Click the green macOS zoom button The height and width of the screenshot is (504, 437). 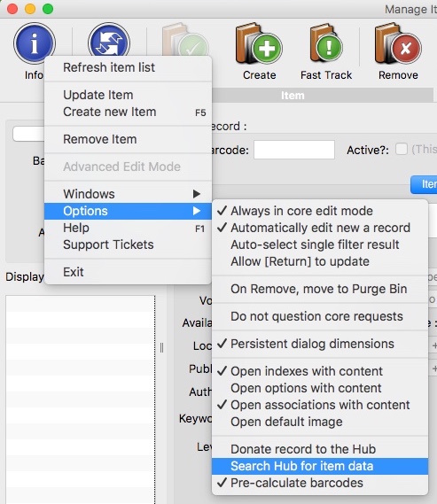48,9
